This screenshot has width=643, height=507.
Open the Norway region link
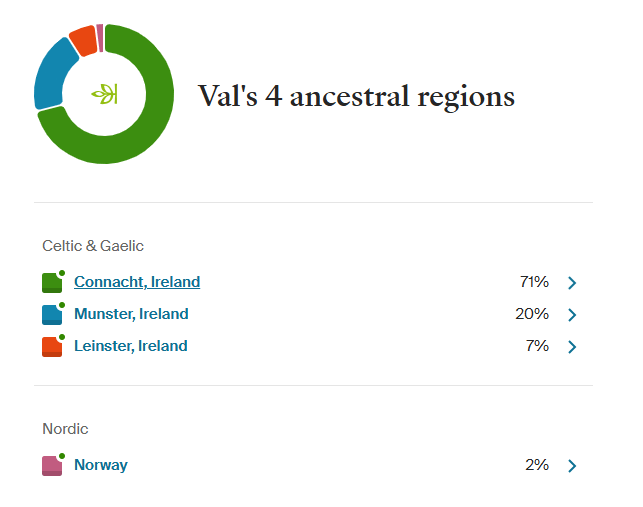point(101,465)
